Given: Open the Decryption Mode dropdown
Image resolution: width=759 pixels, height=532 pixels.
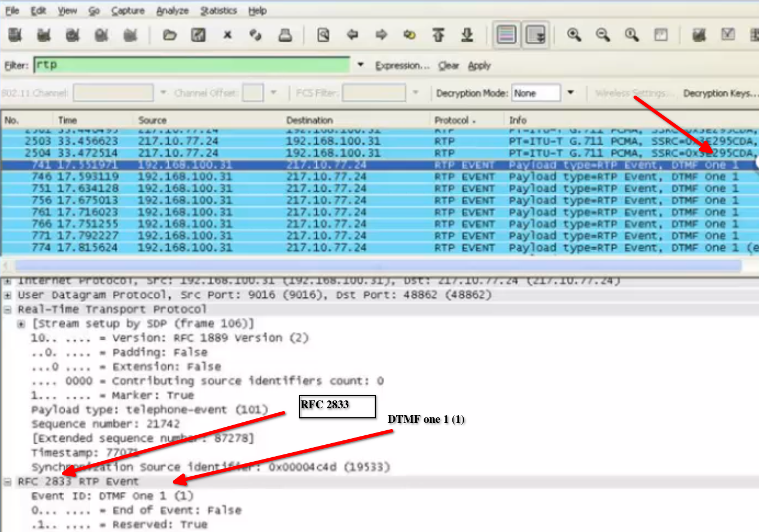Looking at the screenshot, I should tap(571, 93).
